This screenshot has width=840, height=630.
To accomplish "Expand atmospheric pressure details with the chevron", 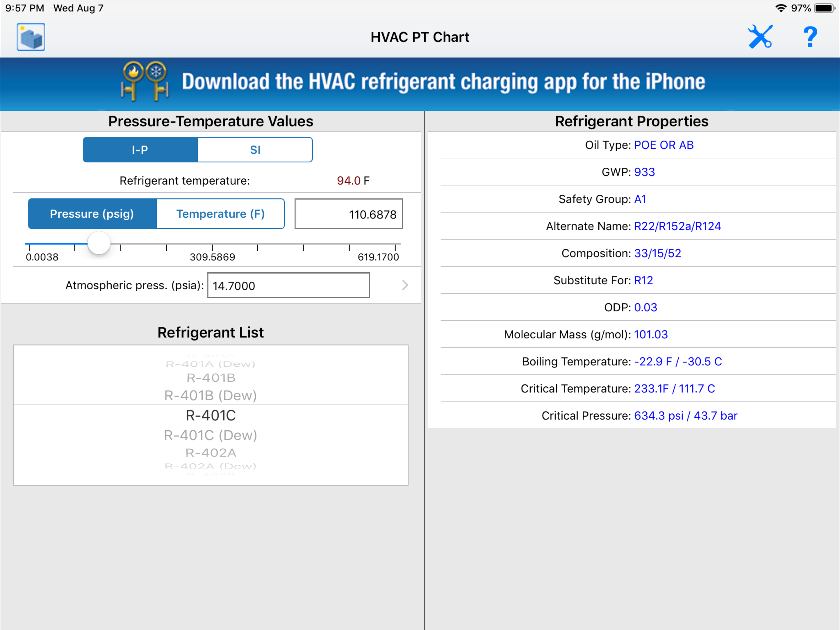I will click(405, 285).
